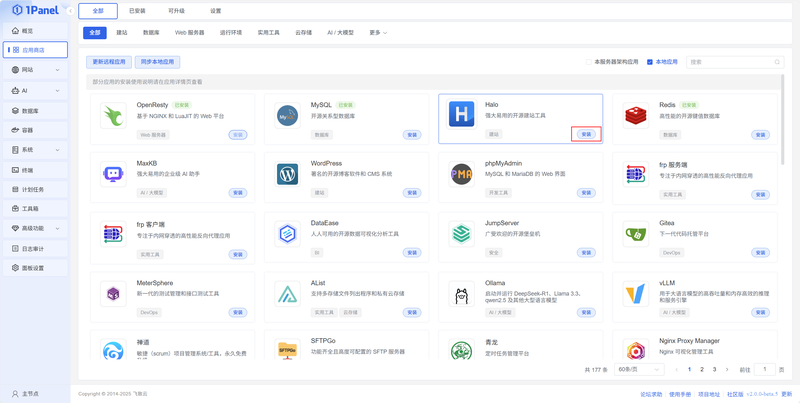Expand the 高级功能 sidebar menu
Screen dimensions: 800x403
[35, 229]
